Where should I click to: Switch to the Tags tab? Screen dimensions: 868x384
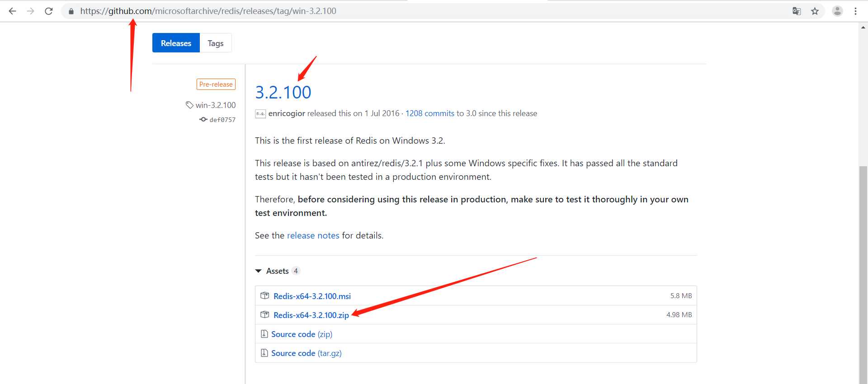[x=216, y=43]
